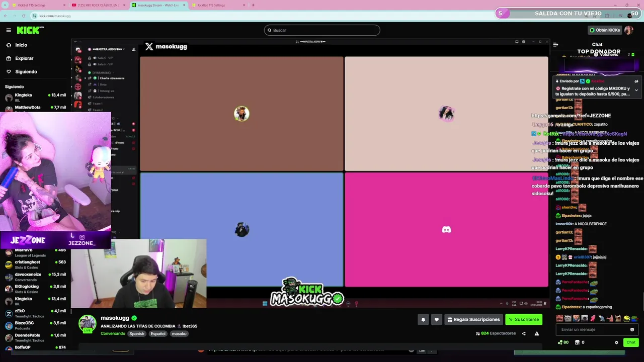Toggle notifications bell for masokugg

pos(423,320)
